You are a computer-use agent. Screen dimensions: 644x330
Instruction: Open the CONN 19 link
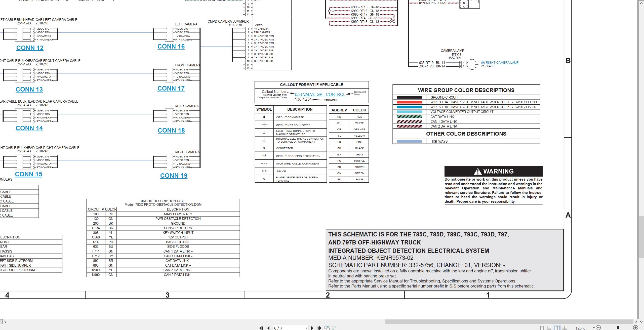click(174, 176)
